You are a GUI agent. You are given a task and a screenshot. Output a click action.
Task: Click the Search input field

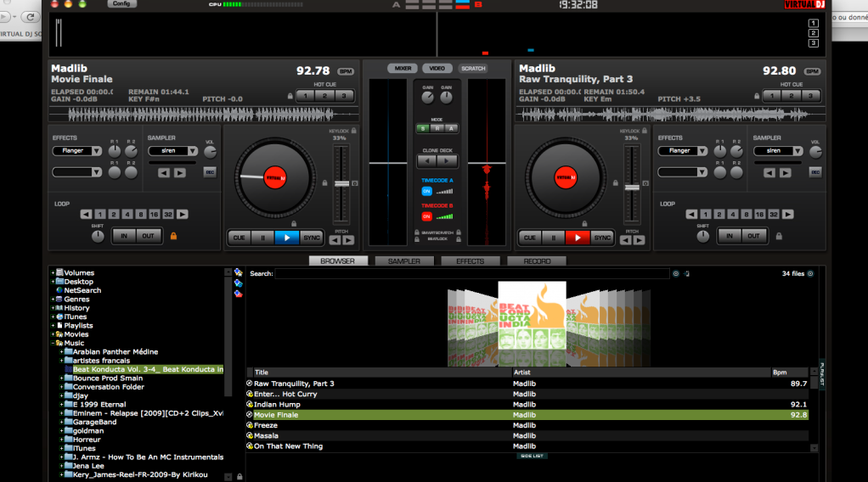(x=472, y=273)
